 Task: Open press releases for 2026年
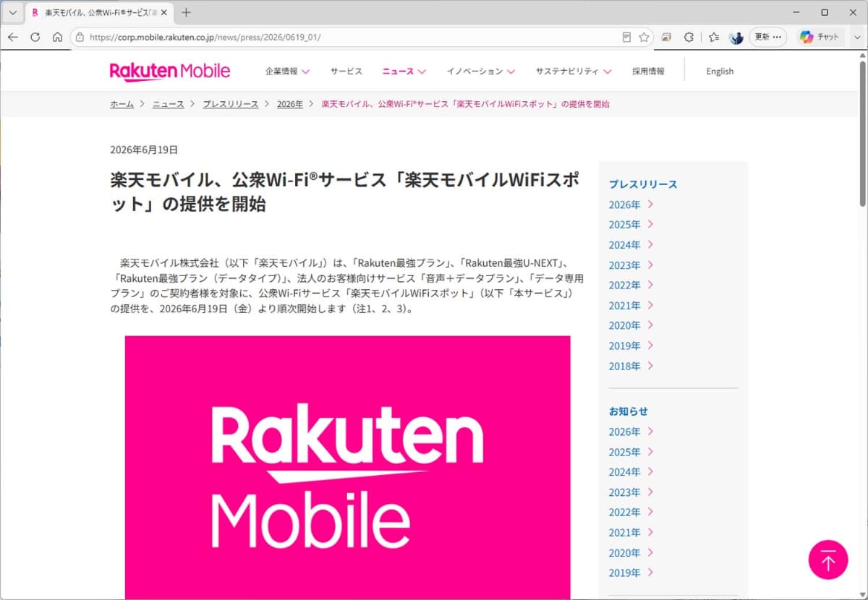(631, 205)
